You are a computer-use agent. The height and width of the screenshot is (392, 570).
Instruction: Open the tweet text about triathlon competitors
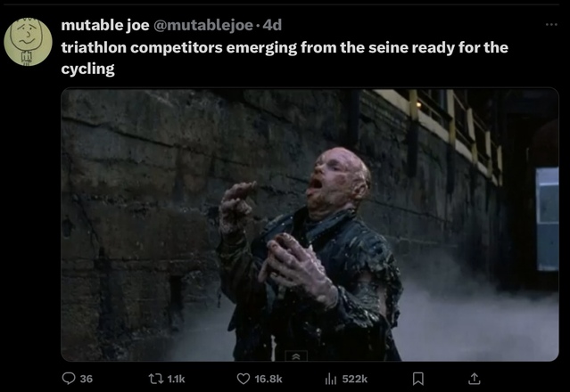285,58
